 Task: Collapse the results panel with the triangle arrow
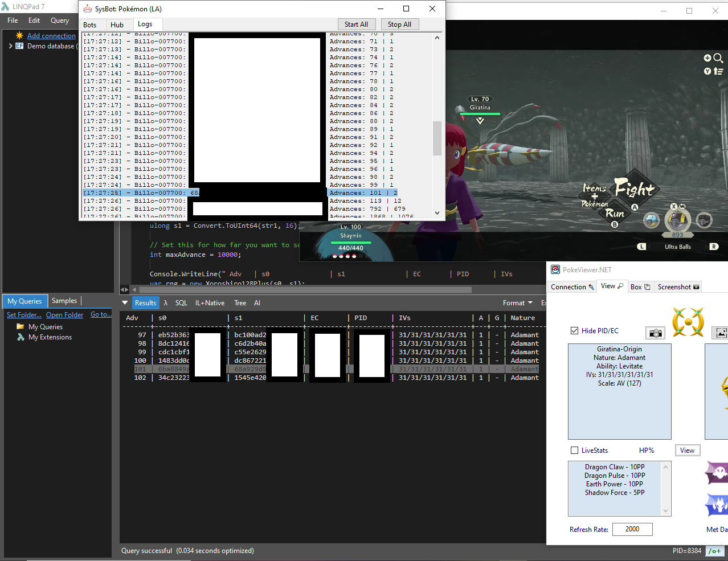tap(125, 303)
